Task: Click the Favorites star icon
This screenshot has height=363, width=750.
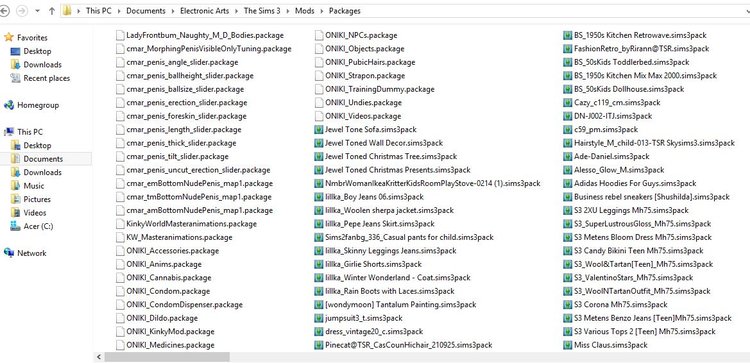Action: 8,37
